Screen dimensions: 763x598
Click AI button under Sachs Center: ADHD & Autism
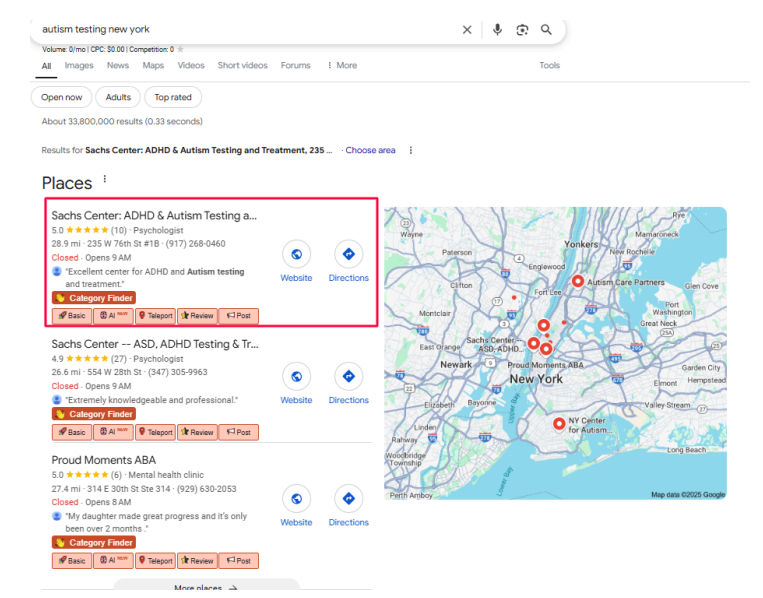coord(113,316)
